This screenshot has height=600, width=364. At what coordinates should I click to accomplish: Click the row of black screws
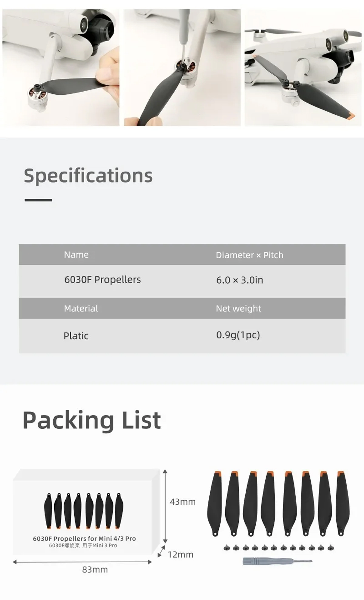tap(278, 548)
